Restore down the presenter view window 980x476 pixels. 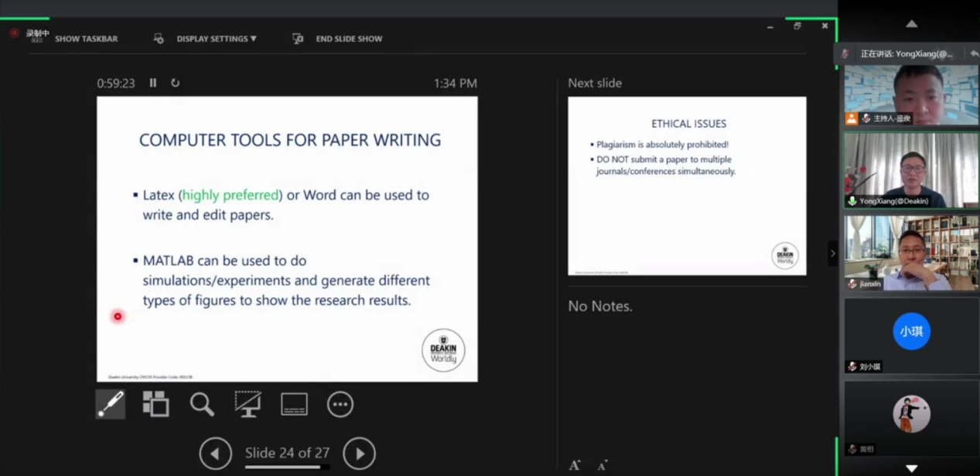click(797, 26)
